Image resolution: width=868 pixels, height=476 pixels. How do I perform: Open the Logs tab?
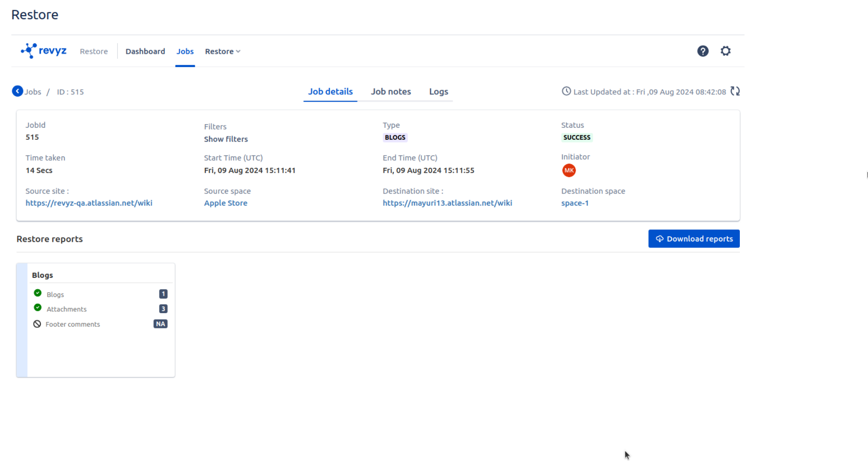click(438, 92)
